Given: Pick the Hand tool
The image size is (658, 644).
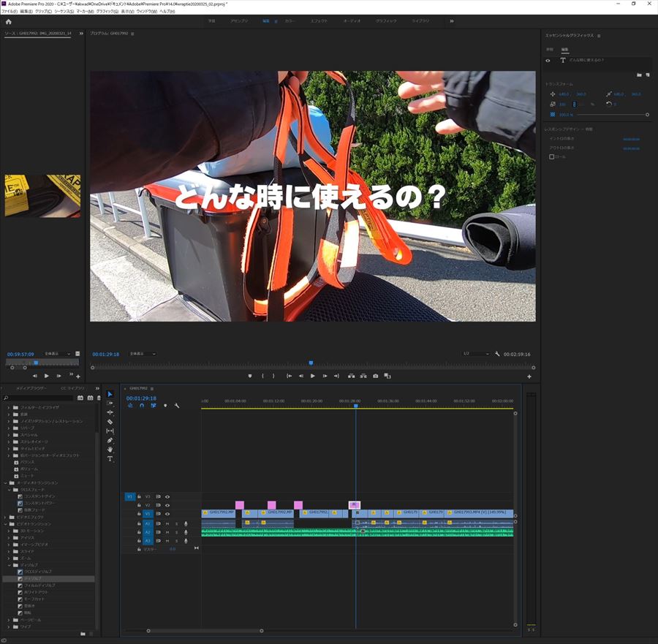Looking at the screenshot, I should (x=110, y=450).
